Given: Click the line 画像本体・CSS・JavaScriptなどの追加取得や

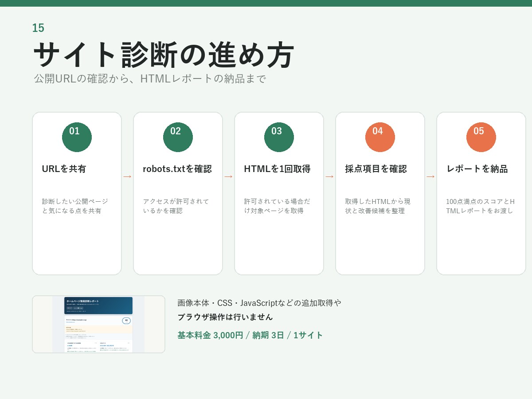Looking at the screenshot, I should (x=259, y=303).
